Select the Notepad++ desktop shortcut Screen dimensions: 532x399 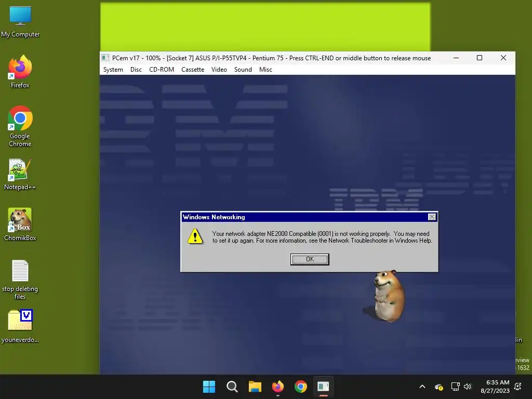click(x=20, y=174)
